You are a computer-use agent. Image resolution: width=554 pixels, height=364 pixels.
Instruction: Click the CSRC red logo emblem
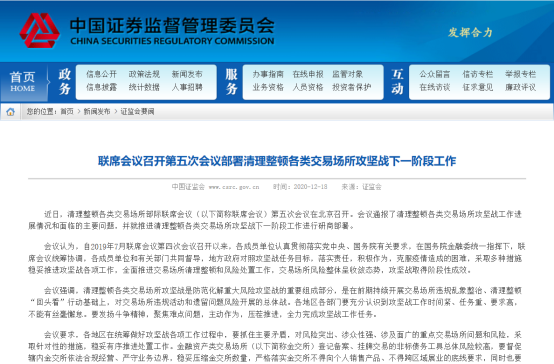click(x=40, y=30)
